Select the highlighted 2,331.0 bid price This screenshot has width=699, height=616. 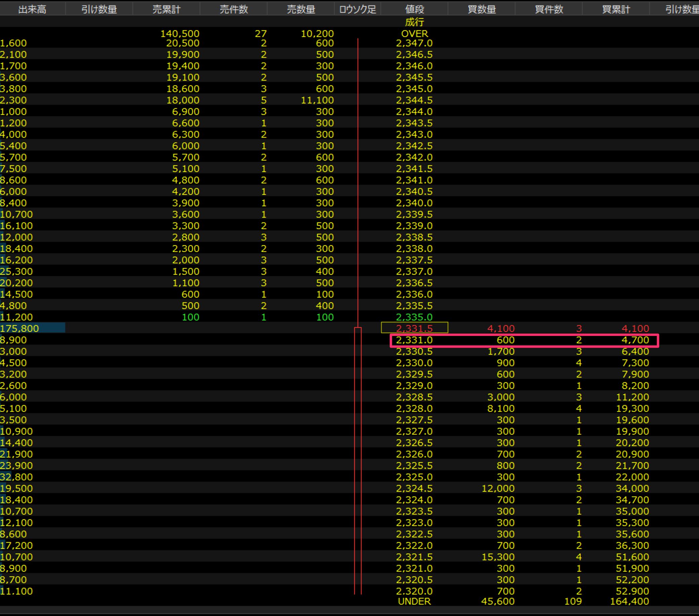coord(414,340)
